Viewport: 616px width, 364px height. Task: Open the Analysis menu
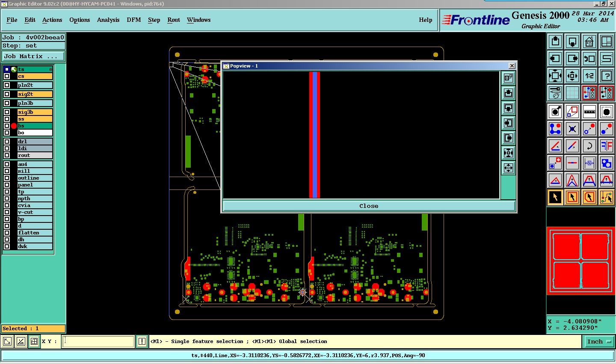click(108, 20)
